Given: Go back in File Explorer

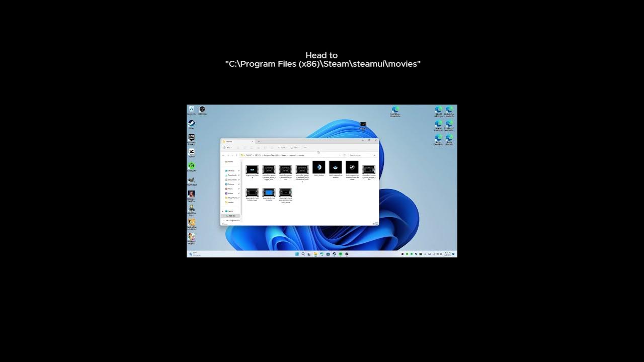Looking at the screenshot, I should pos(223,155).
